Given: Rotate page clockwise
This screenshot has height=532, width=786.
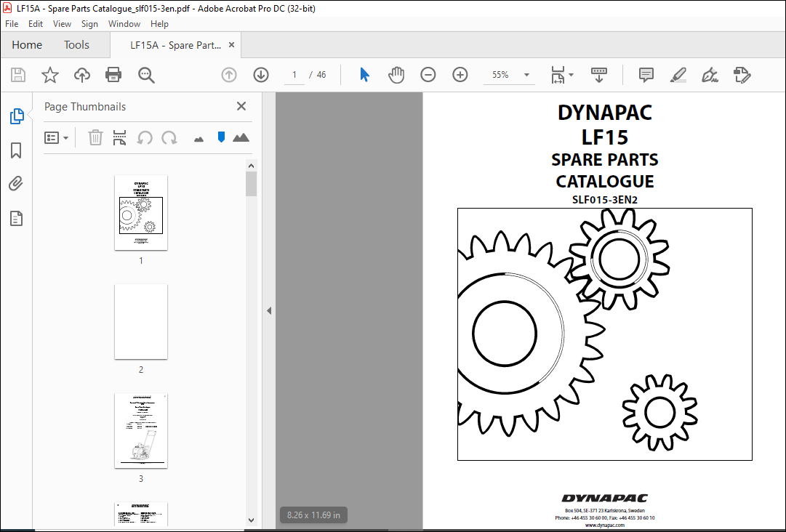Looking at the screenshot, I should tap(169, 138).
